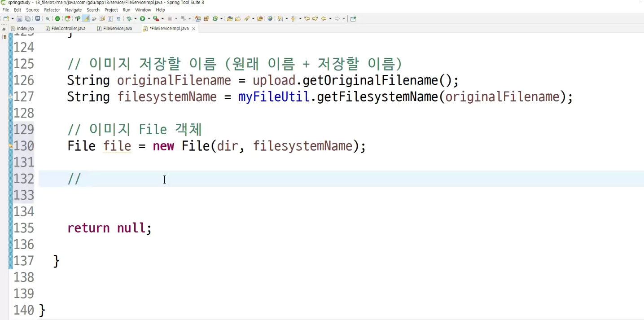Open the external tools run dropdown

[162, 18]
